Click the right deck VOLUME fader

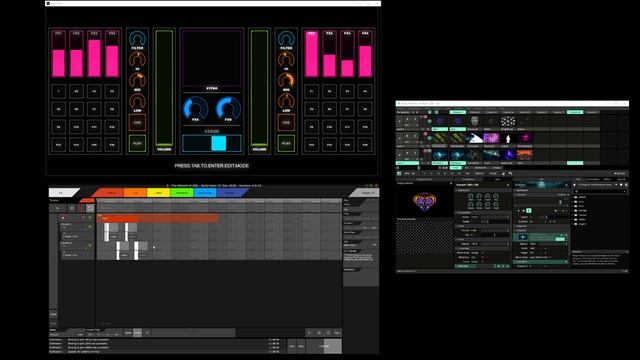(259, 88)
